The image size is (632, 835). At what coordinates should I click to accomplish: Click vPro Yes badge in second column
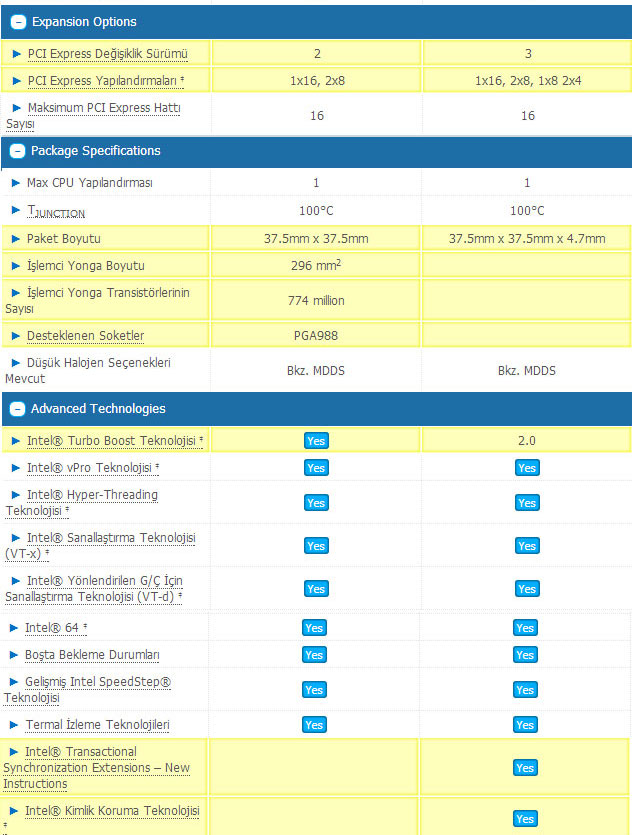(527, 468)
